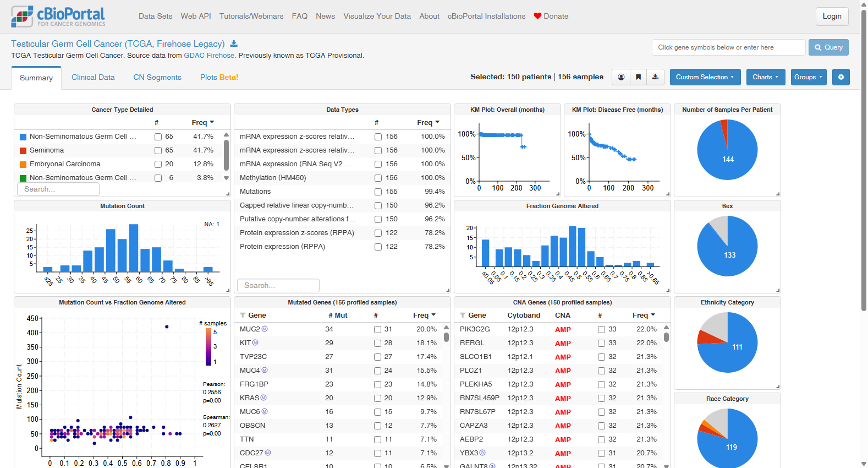Click KRAS OncoKB annotation icon

pyautogui.click(x=263, y=398)
